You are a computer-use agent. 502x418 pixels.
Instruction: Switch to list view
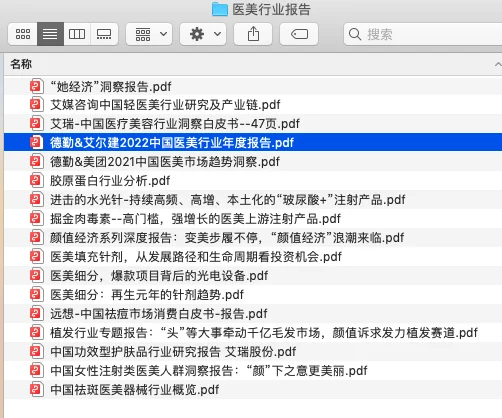50,34
